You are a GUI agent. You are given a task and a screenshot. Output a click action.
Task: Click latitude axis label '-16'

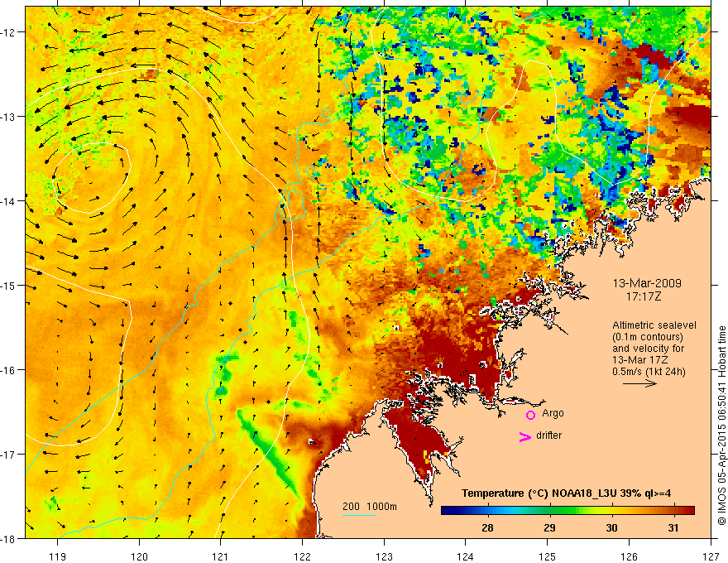[x=7, y=370]
